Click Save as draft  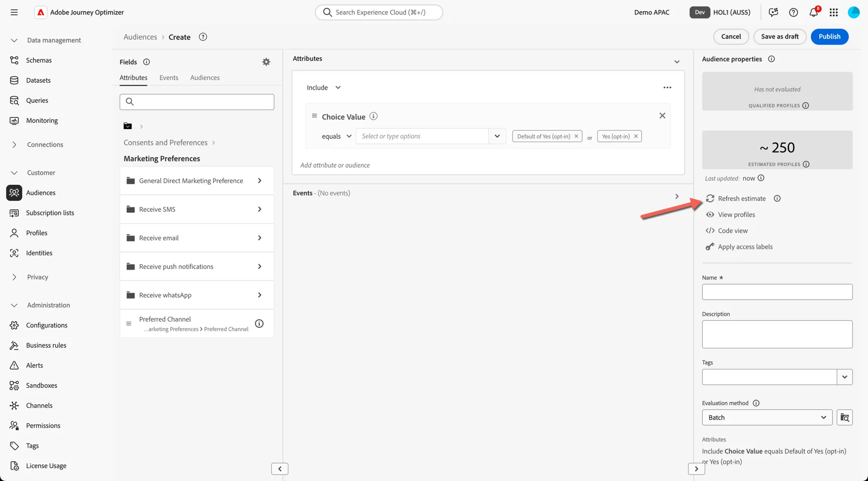point(780,36)
